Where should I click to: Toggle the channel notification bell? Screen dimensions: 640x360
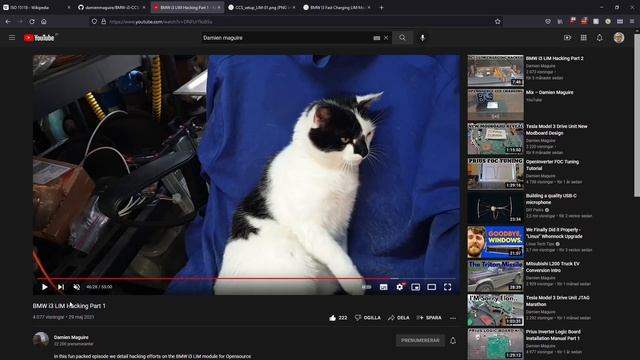click(453, 340)
